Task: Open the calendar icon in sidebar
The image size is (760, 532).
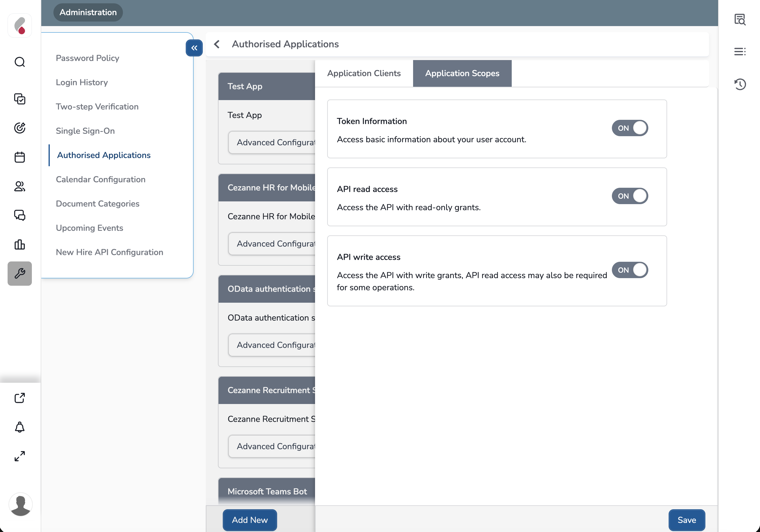Action: pos(20,157)
